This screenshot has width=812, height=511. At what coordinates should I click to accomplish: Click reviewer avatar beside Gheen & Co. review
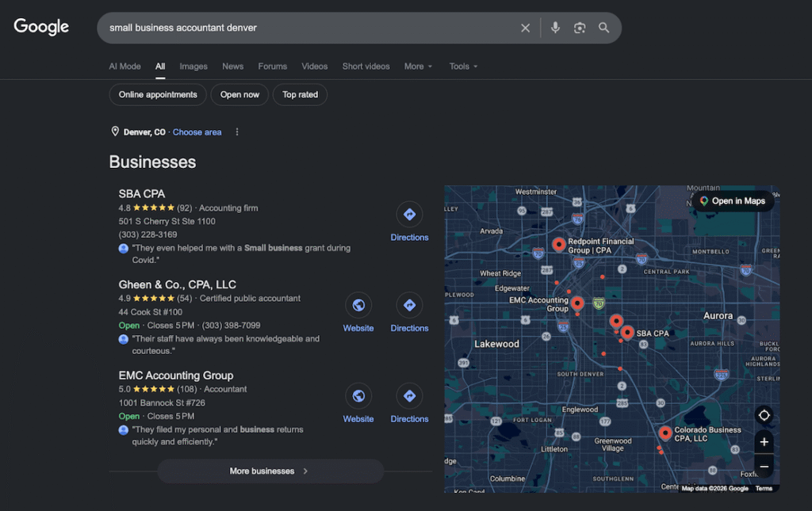(x=123, y=339)
